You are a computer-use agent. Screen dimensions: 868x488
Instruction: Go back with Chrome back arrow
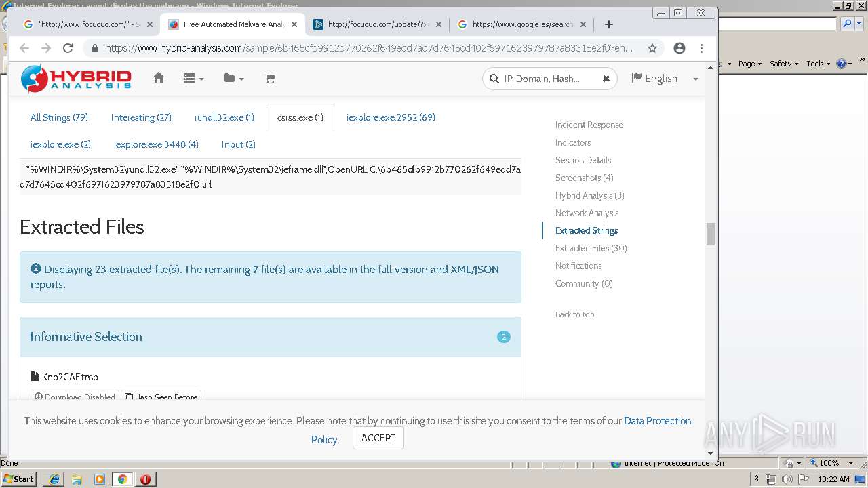coord(24,48)
